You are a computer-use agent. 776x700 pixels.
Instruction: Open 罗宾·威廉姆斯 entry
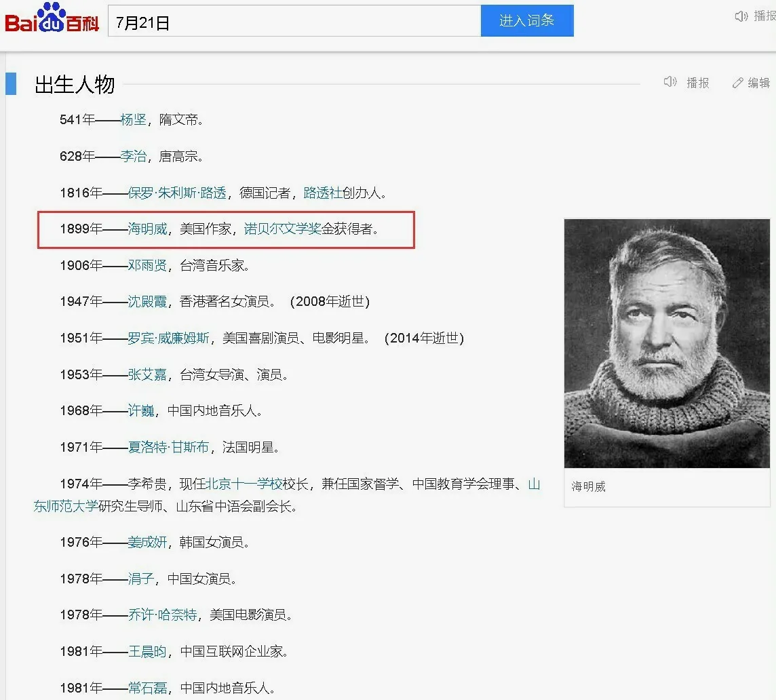click(169, 338)
